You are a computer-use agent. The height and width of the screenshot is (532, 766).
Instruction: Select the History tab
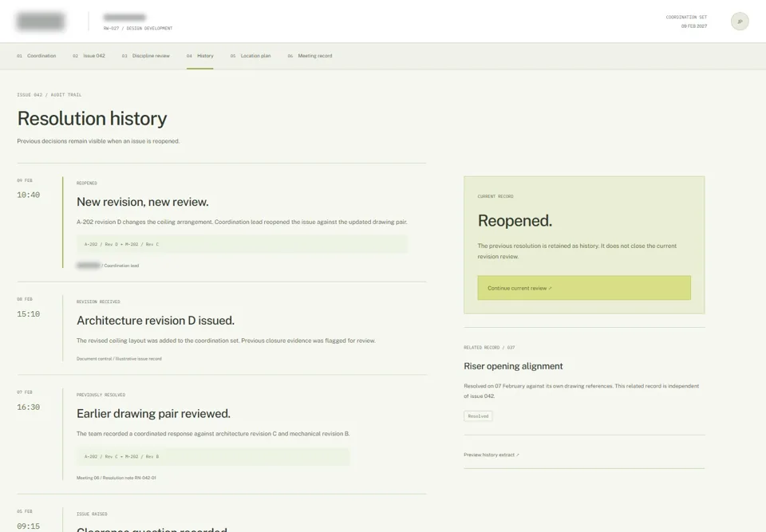tap(199, 56)
